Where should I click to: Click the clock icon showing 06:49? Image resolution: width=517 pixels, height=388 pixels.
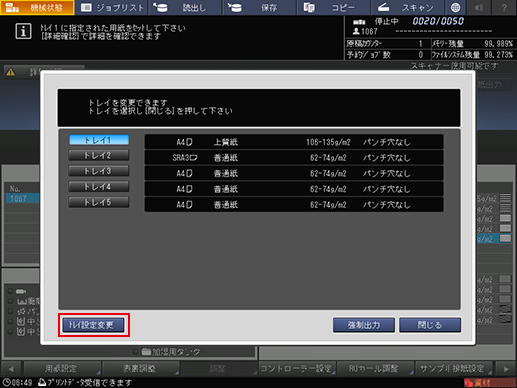click(6, 382)
